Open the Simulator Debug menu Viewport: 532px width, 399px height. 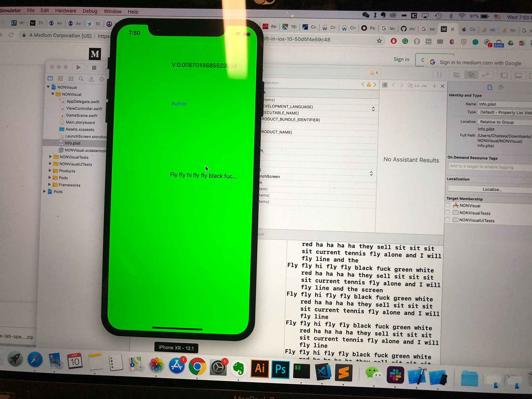(90, 11)
